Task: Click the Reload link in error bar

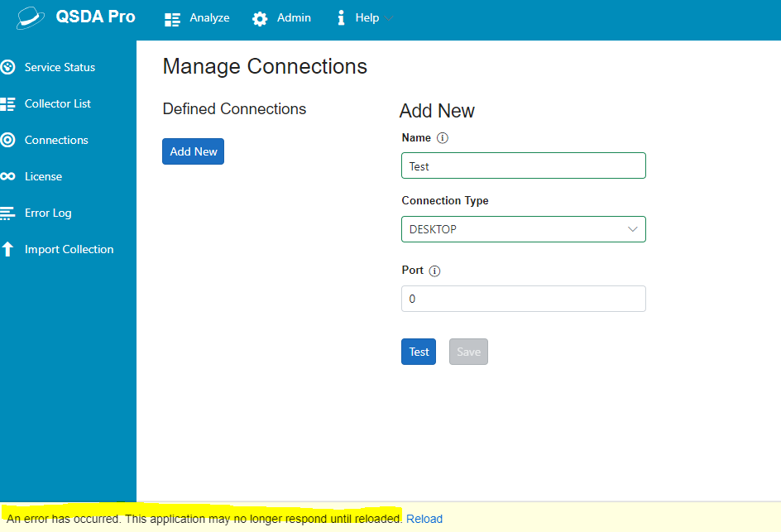Action: [424, 519]
